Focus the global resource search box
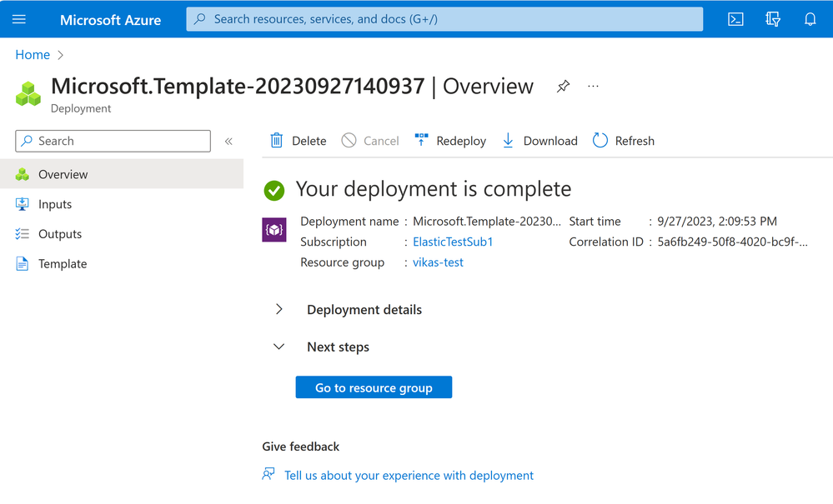Image resolution: width=833 pixels, height=504 pixels. 444,19
